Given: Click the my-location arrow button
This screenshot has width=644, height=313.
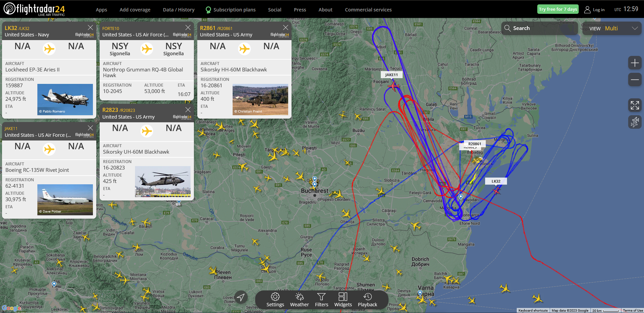Looking at the screenshot, I should coord(241,297).
